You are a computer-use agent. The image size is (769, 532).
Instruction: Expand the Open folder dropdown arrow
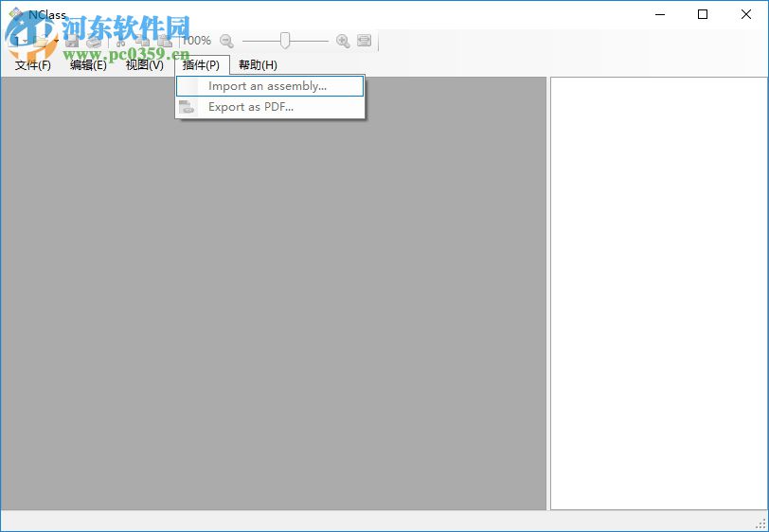[56, 41]
